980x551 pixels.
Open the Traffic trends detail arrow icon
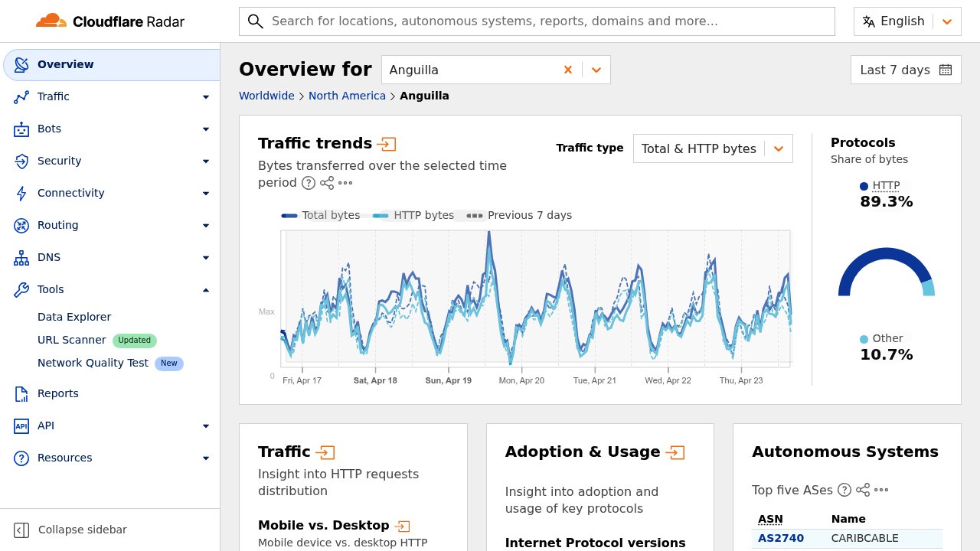pyautogui.click(x=387, y=143)
